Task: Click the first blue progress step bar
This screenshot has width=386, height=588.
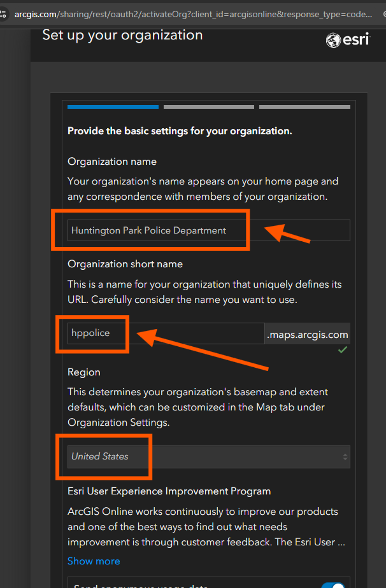Action: click(x=113, y=107)
